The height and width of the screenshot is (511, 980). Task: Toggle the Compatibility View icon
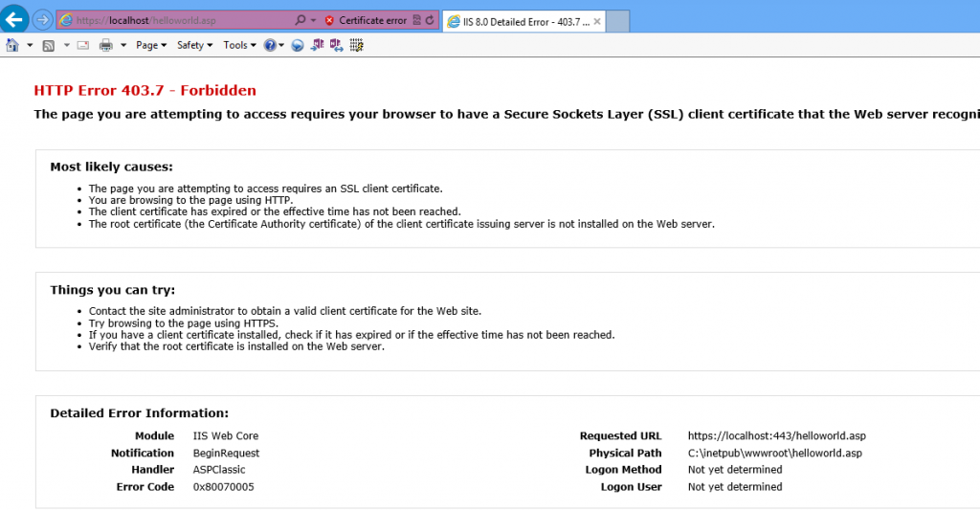point(416,20)
